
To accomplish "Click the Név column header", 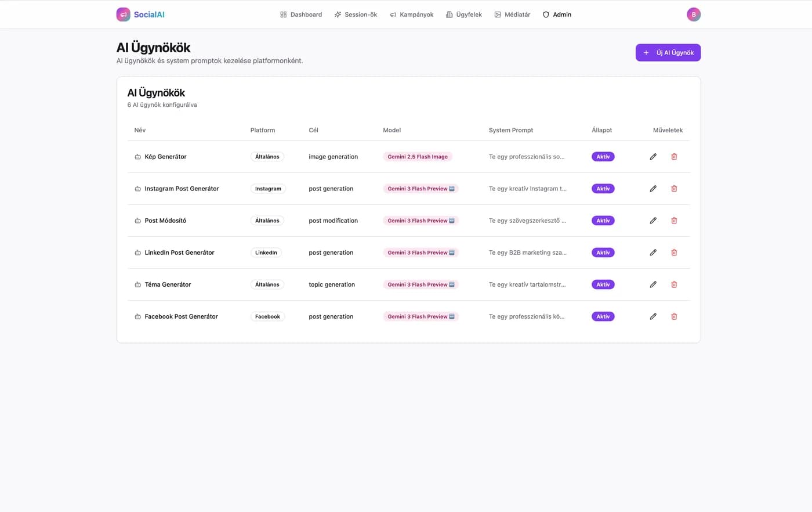I will tap(140, 130).
